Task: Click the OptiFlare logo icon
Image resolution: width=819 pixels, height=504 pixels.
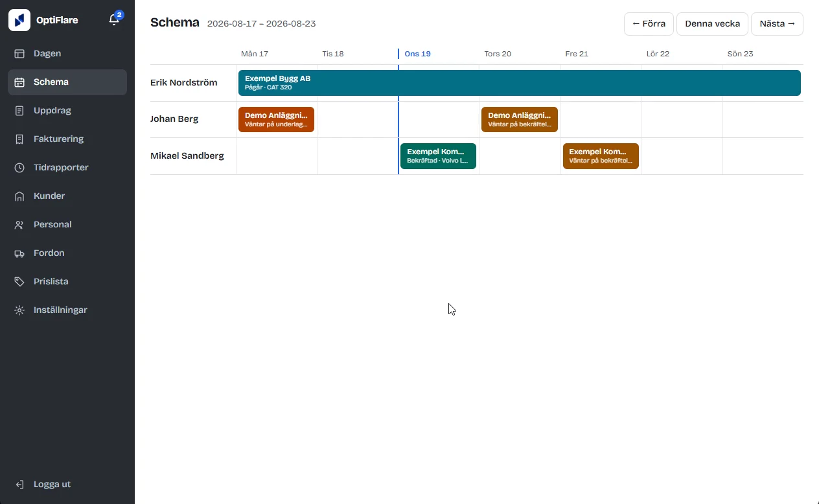Action: coord(19,20)
